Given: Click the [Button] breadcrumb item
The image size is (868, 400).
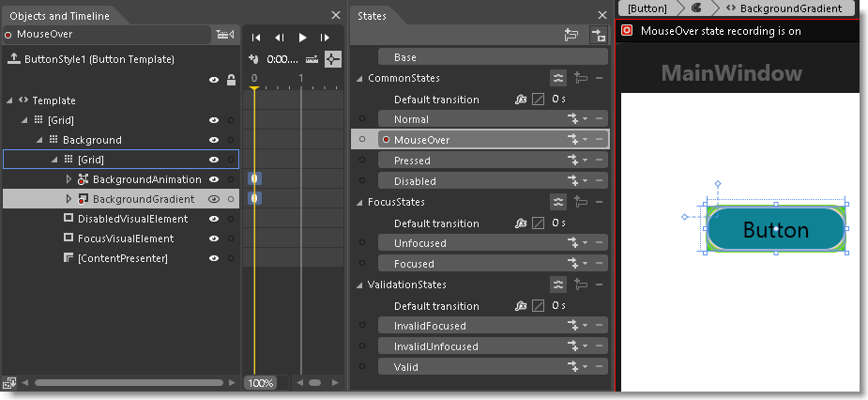Looking at the screenshot, I should point(647,8).
